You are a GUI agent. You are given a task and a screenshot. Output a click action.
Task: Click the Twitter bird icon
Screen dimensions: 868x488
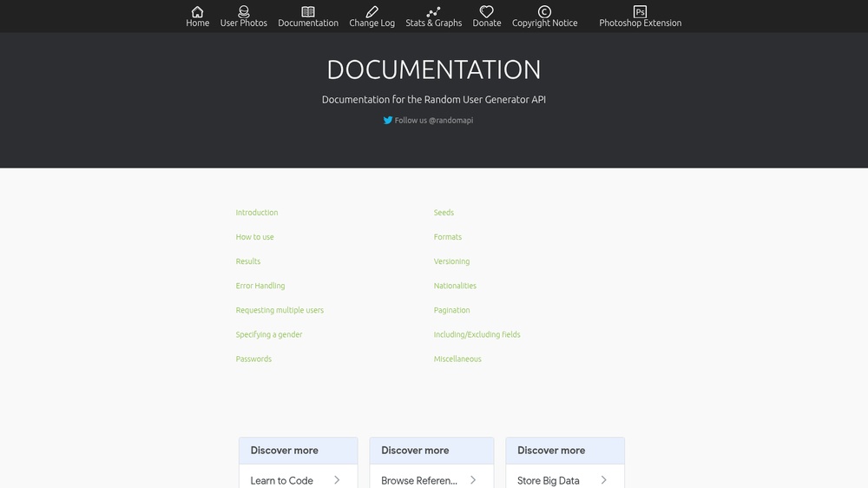388,120
